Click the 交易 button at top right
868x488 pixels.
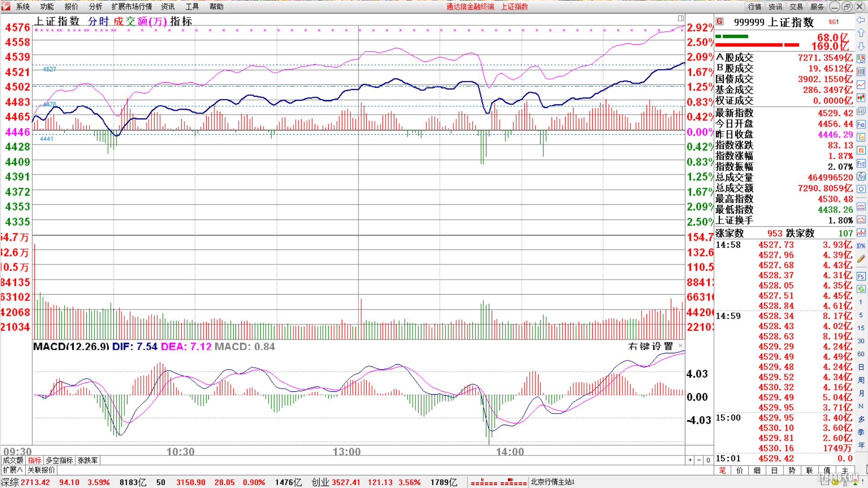pos(796,6)
